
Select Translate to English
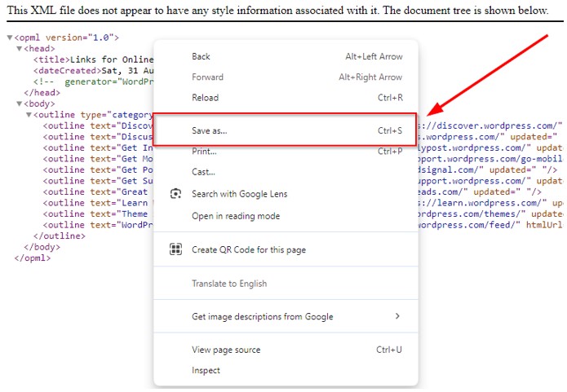click(x=229, y=284)
